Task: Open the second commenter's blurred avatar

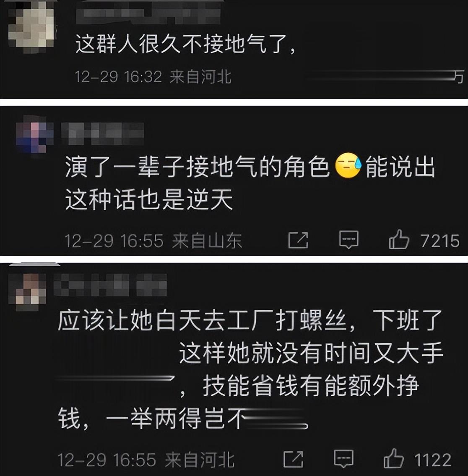Action: [x=34, y=136]
